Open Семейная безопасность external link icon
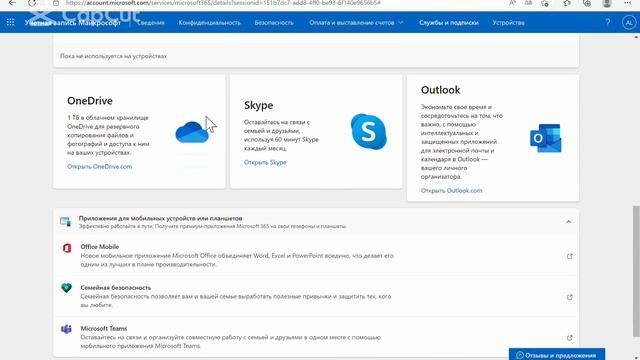 tap(569, 297)
